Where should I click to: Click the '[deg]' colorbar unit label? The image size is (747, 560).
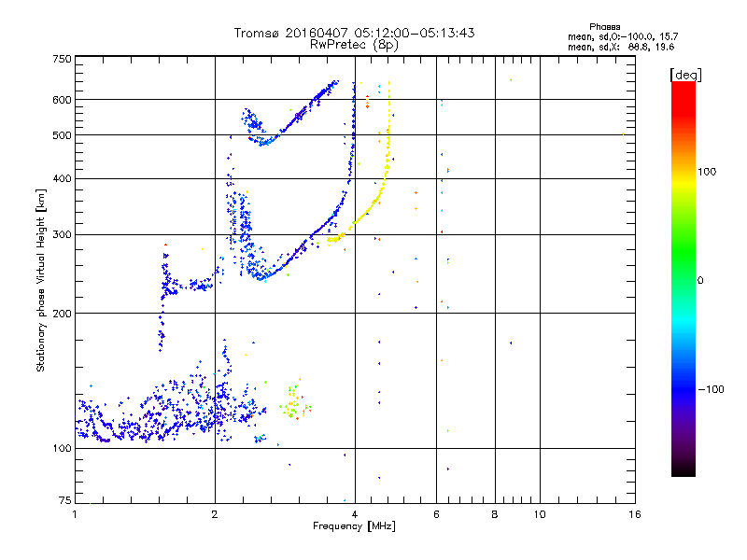[685, 75]
